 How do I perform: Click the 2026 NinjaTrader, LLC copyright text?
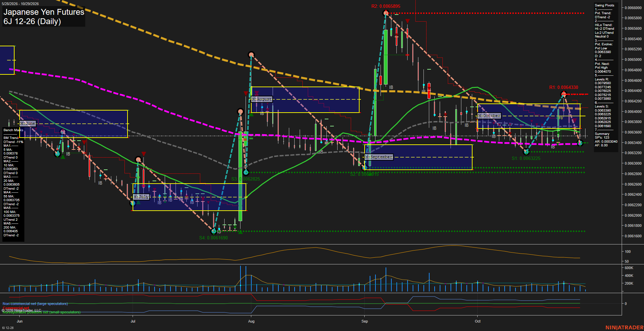(x=22, y=310)
